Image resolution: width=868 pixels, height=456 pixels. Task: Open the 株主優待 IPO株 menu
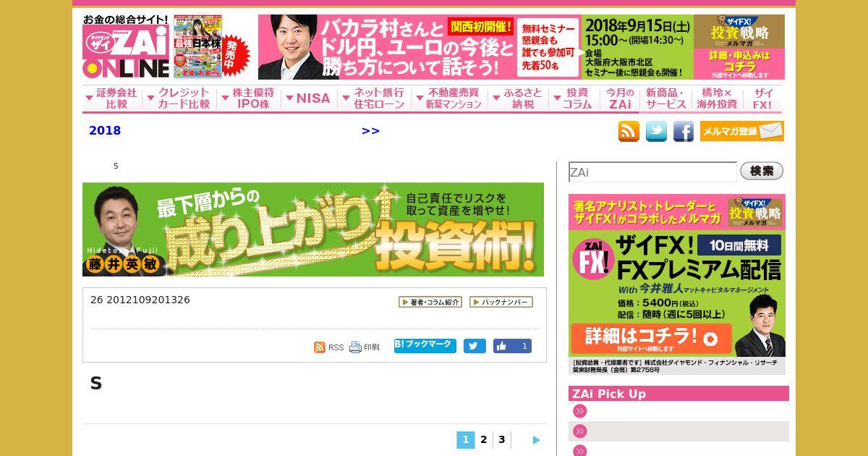tap(249, 98)
